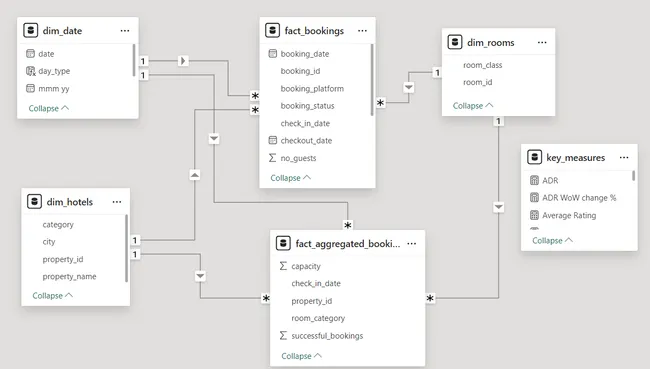
Task: Click sigma icon next to no_guests
Action: pos(272,158)
